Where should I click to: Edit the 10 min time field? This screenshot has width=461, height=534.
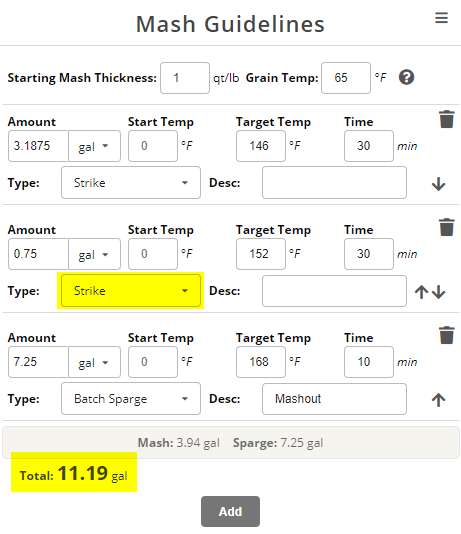[369, 362]
